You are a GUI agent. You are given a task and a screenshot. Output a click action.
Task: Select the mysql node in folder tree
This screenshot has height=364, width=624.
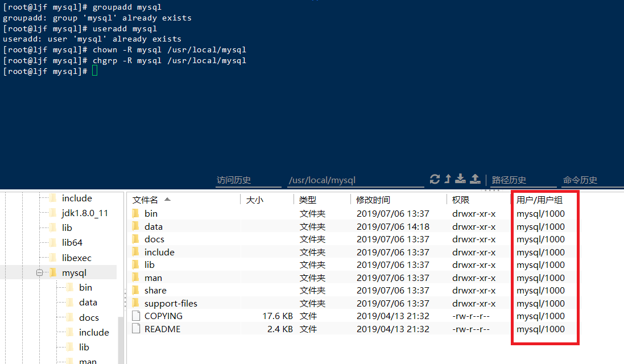click(x=74, y=273)
